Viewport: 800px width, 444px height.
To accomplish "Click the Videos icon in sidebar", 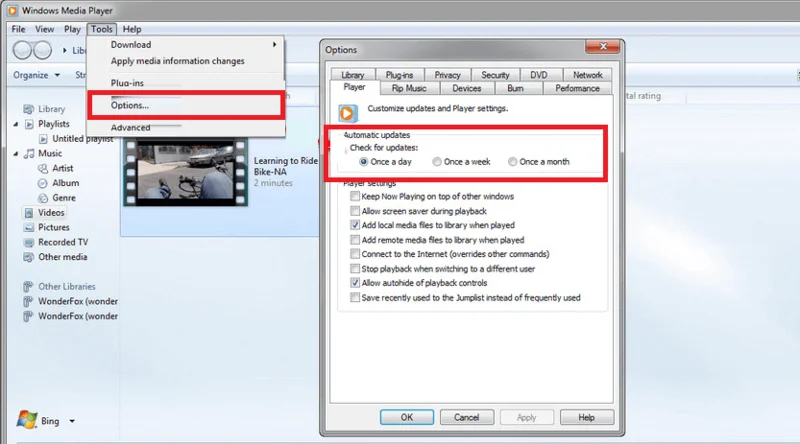I will pos(29,213).
